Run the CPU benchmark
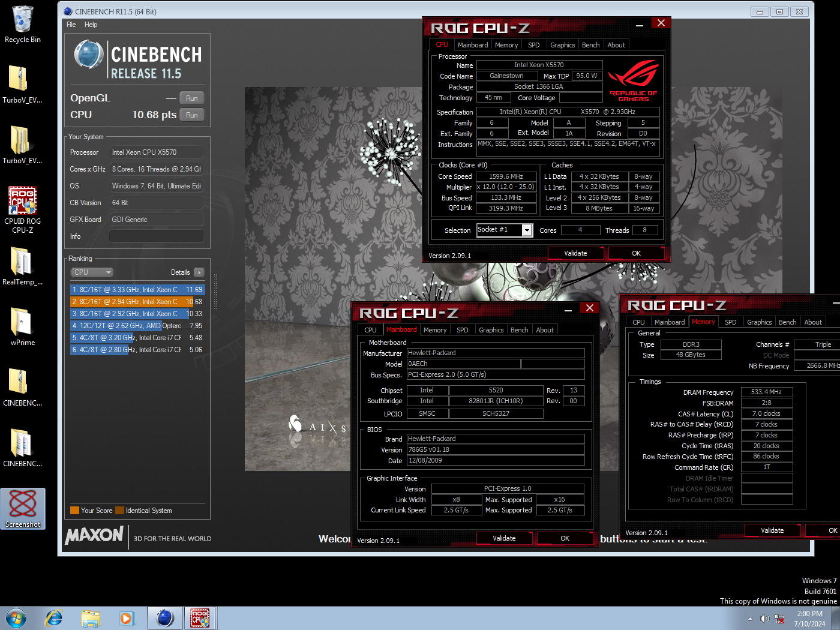 (192, 115)
